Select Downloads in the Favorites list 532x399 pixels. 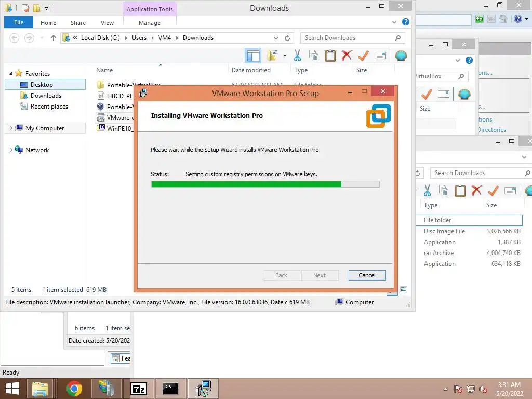[46, 96]
